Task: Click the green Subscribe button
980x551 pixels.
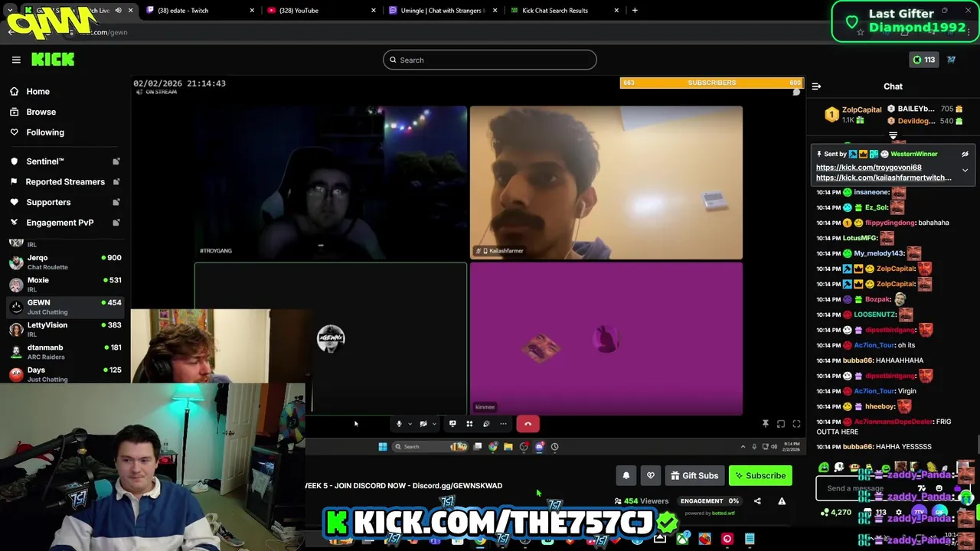Action: [760, 475]
